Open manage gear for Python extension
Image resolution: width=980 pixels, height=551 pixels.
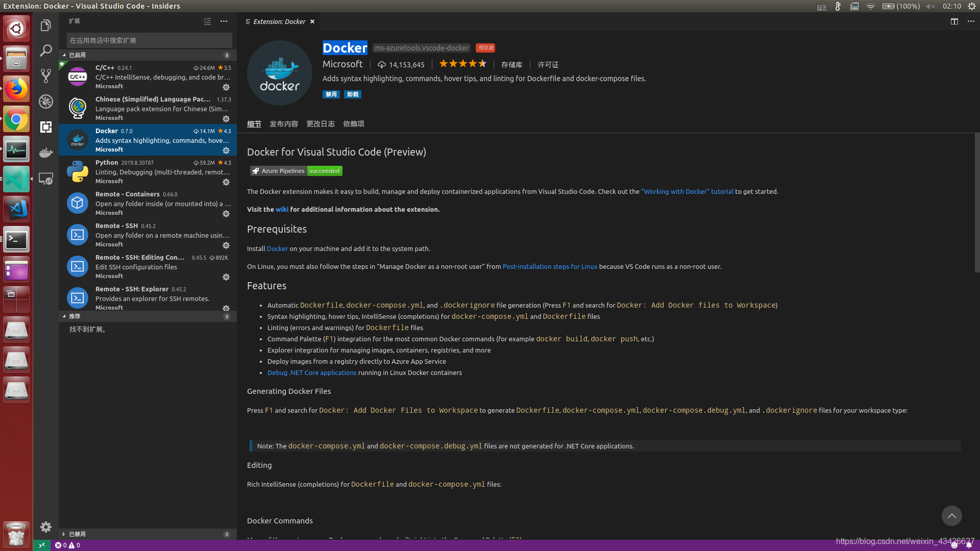coord(226,182)
